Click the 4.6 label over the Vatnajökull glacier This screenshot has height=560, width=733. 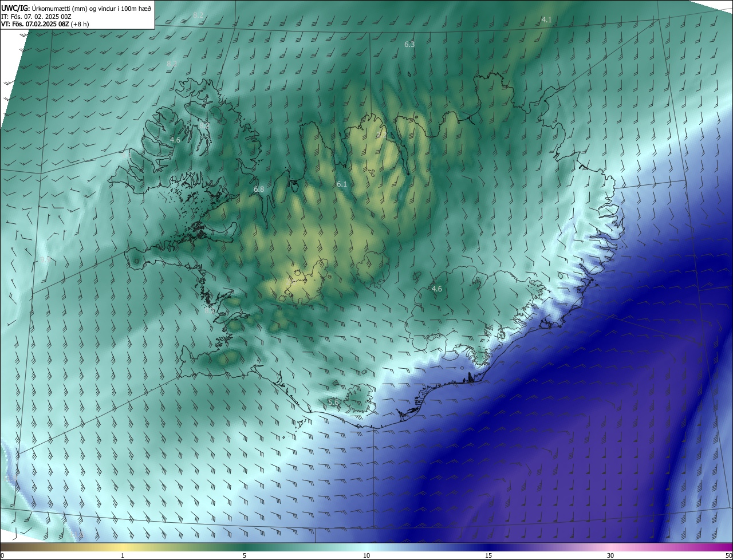point(436,289)
